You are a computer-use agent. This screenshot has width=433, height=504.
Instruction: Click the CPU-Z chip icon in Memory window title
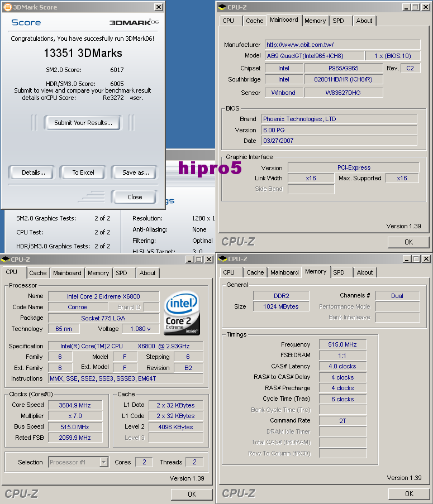point(222,259)
